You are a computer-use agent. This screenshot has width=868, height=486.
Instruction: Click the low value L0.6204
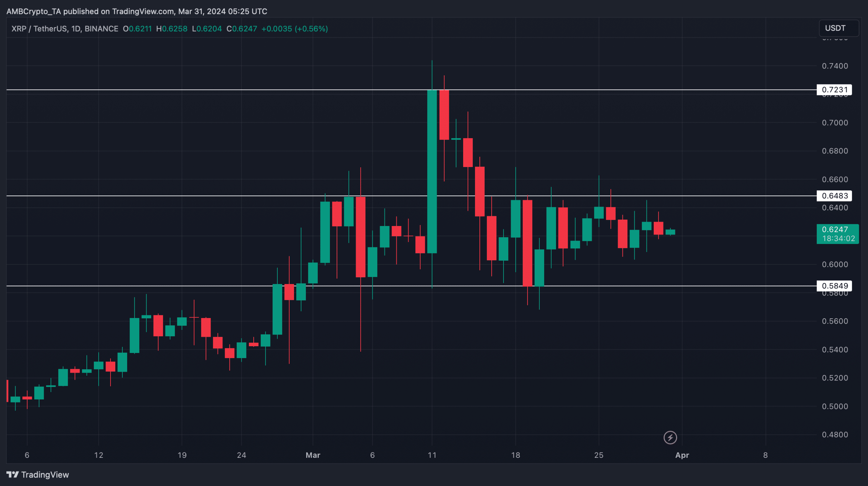207,29
